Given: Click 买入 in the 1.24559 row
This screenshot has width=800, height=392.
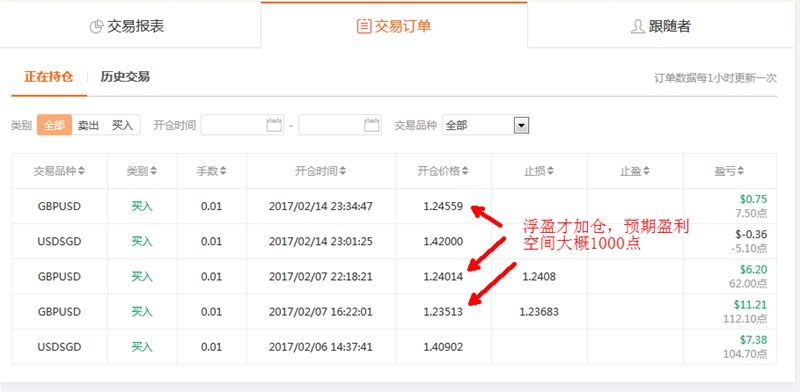Looking at the screenshot, I should coord(142,207).
